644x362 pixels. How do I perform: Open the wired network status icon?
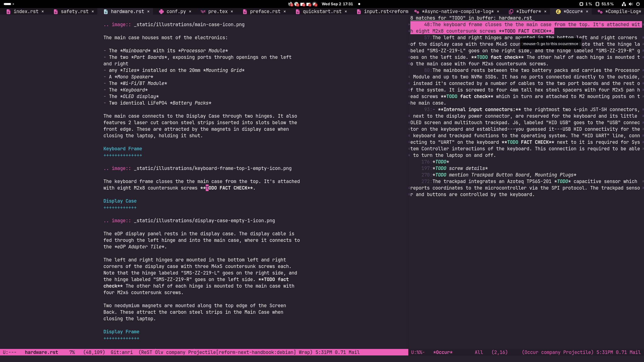click(x=624, y=4)
